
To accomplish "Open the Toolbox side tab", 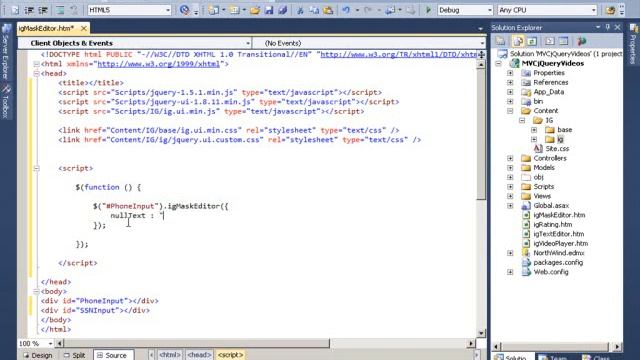I will (6, 102).
